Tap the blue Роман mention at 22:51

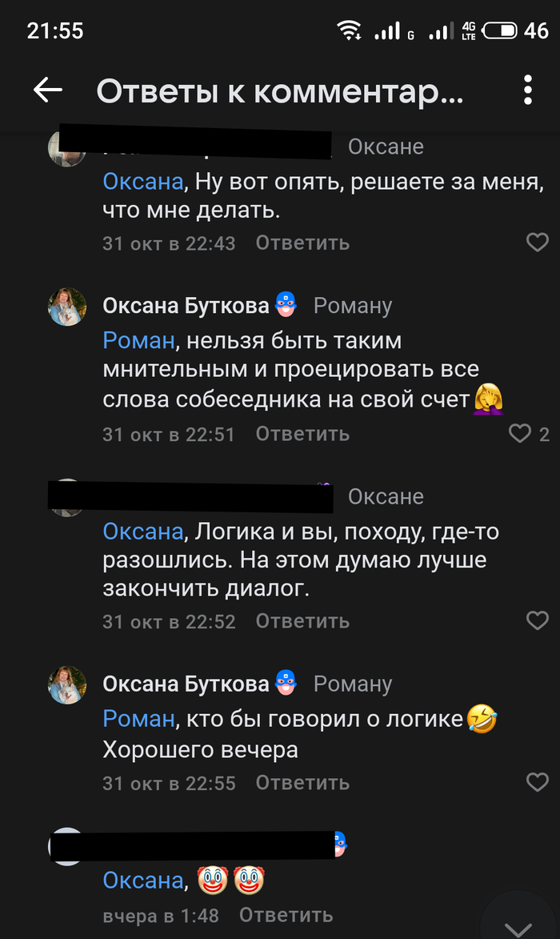pos(138,341)
